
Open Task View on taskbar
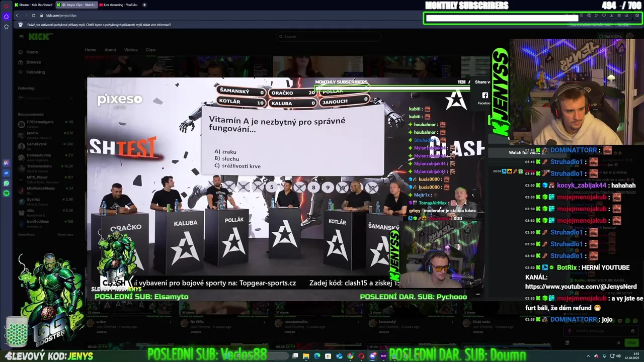click(294, 356)
